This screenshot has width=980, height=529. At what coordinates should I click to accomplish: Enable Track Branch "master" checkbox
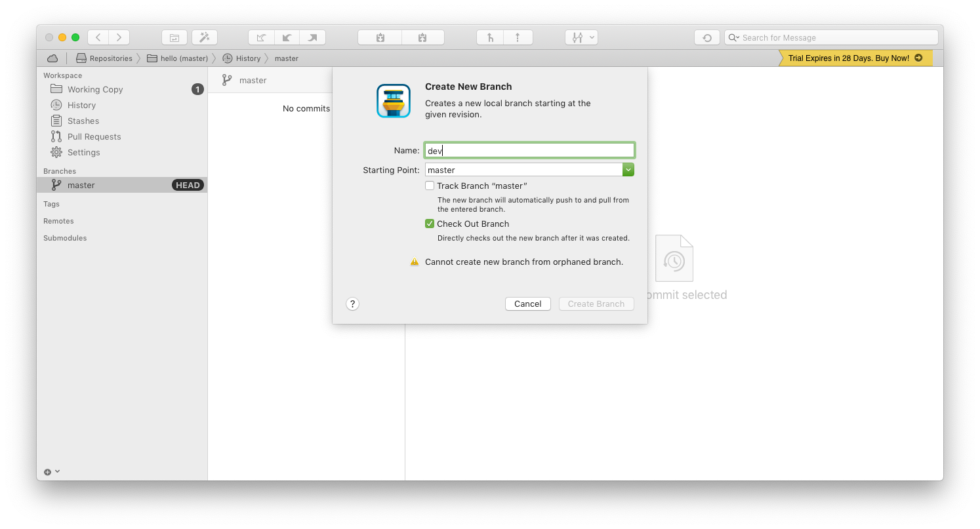point(430,186)
